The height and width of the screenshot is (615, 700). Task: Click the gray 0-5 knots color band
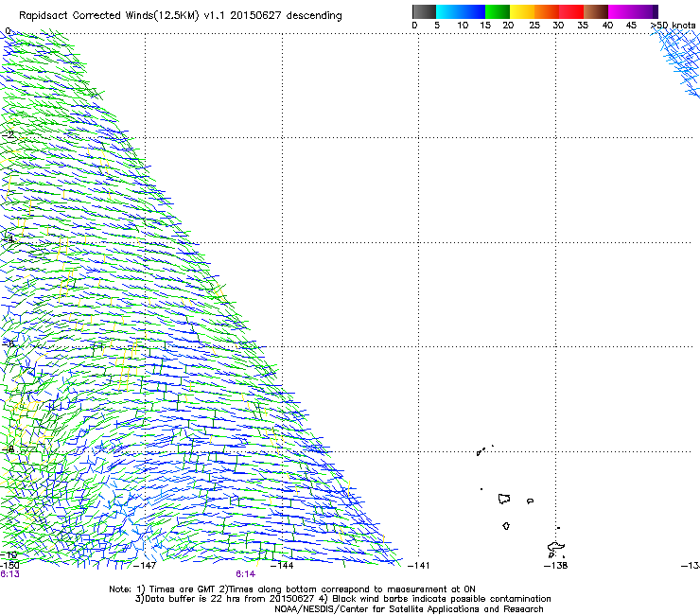click(x=424, y=11)
